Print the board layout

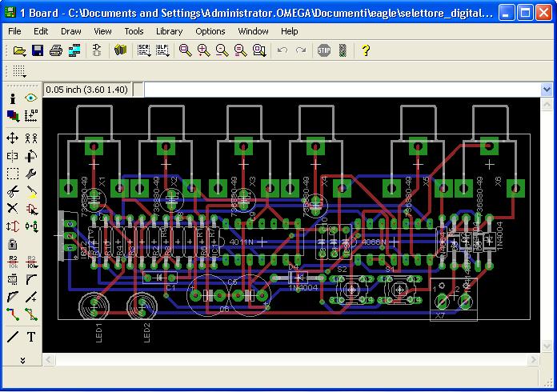[x=56, y=50]
